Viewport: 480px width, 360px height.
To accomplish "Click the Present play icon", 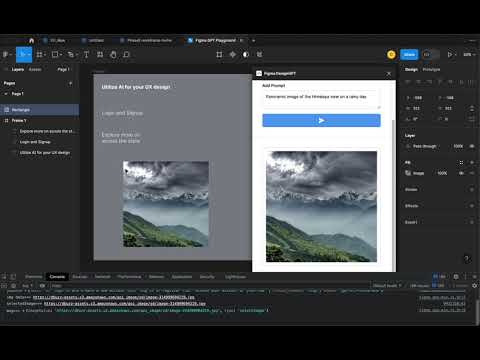I will [x=450, y=54].
